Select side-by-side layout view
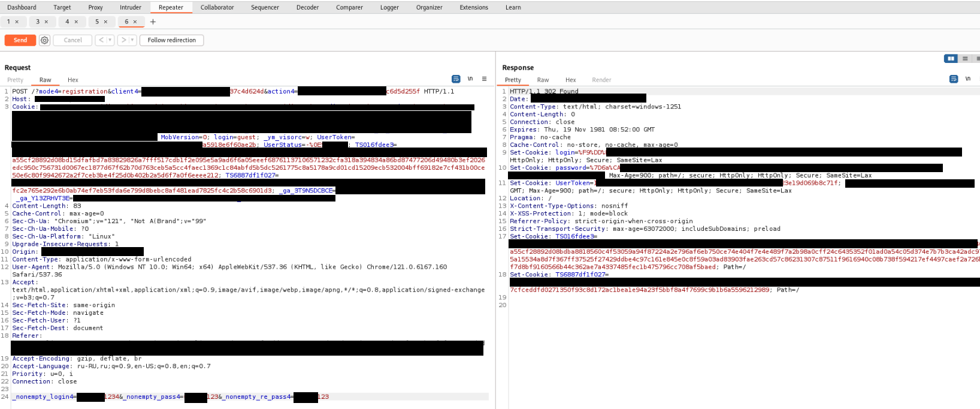 (951, 58)
